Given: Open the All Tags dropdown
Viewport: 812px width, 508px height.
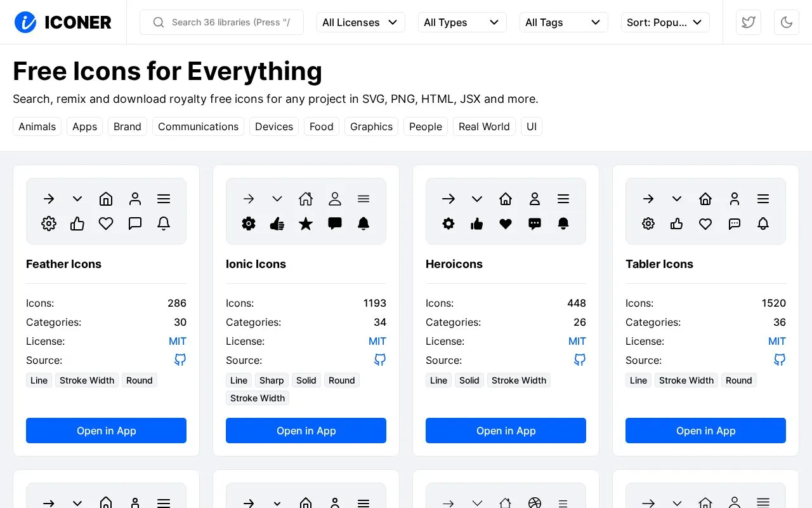Looking at the screenshot, I should point(564,22).
